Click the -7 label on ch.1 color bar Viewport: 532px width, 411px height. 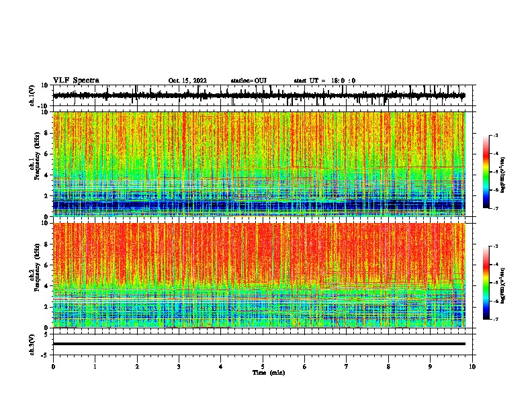pos(496,208)
